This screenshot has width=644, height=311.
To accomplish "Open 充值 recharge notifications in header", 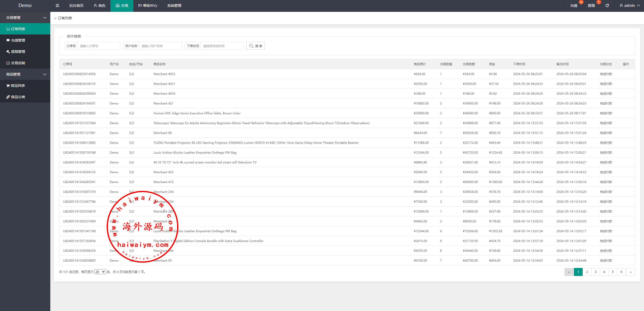I will click(x=574, y=6).
